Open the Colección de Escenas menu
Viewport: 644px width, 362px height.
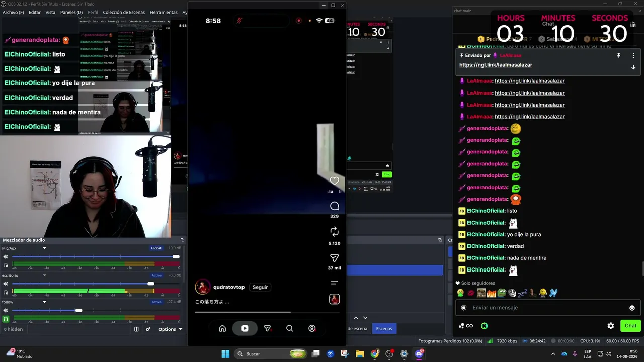point(124,12)
